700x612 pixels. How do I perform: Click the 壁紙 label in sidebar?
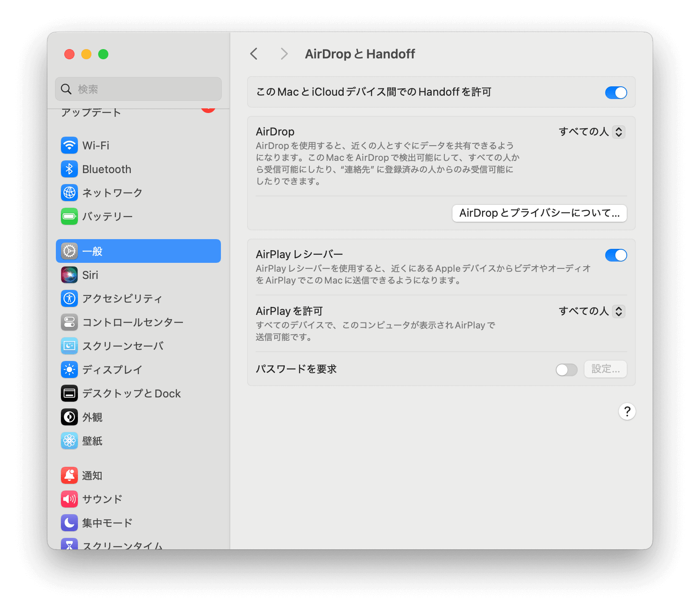point(92,441)
